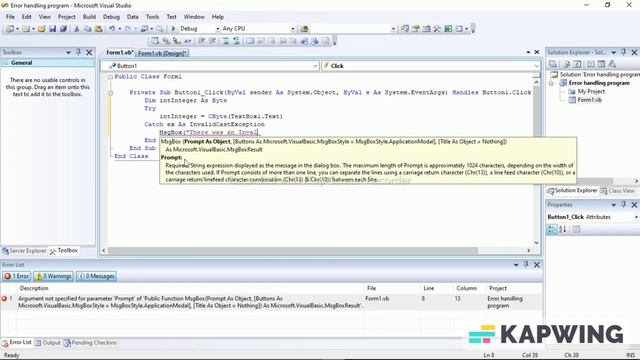This screenshot has height=360, width=640.
Task: Click the code editor vertical scrollbar down arrow
Action: point(537,243)
